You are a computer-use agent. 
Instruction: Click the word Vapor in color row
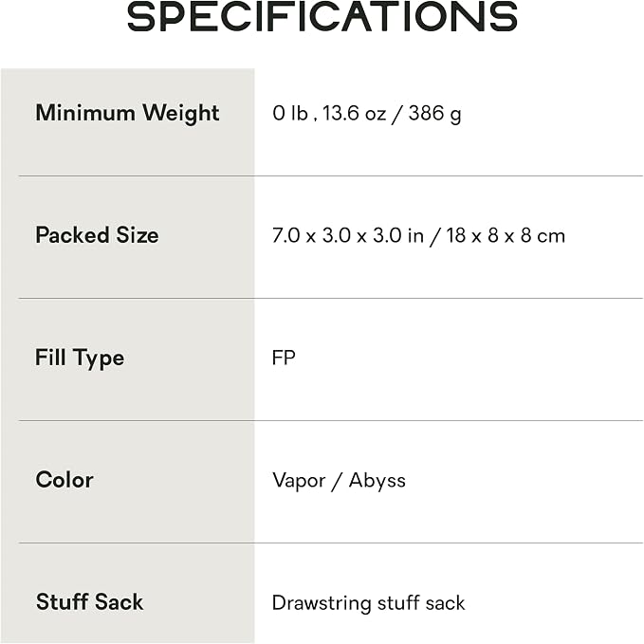[299, 481]
